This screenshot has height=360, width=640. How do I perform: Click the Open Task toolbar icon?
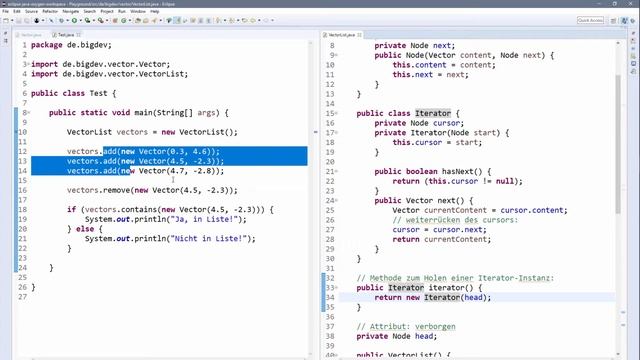[x=146, y=20]
